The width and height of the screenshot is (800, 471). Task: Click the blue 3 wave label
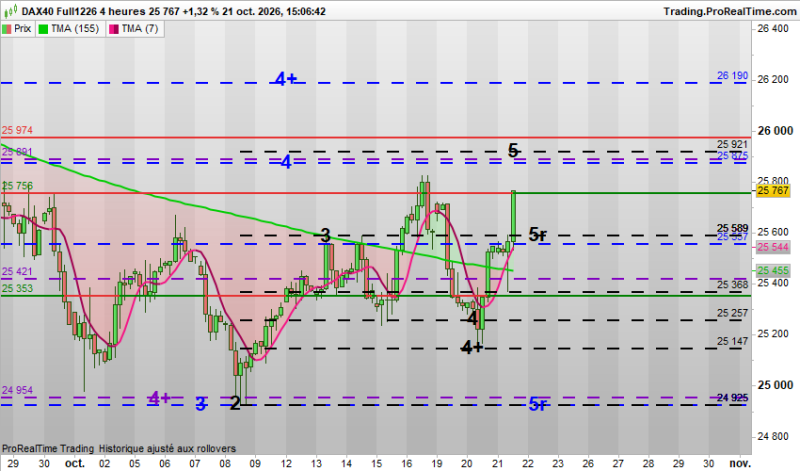[201, 404]
